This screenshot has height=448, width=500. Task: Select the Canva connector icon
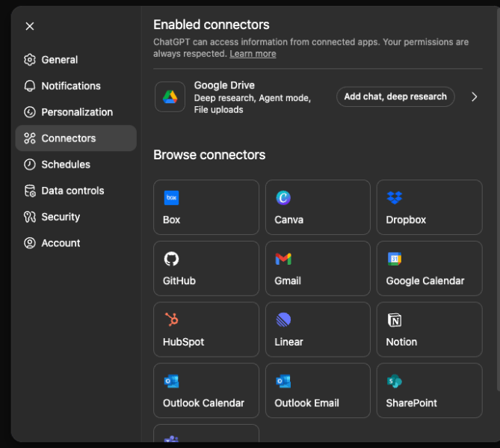click(283, 198)
